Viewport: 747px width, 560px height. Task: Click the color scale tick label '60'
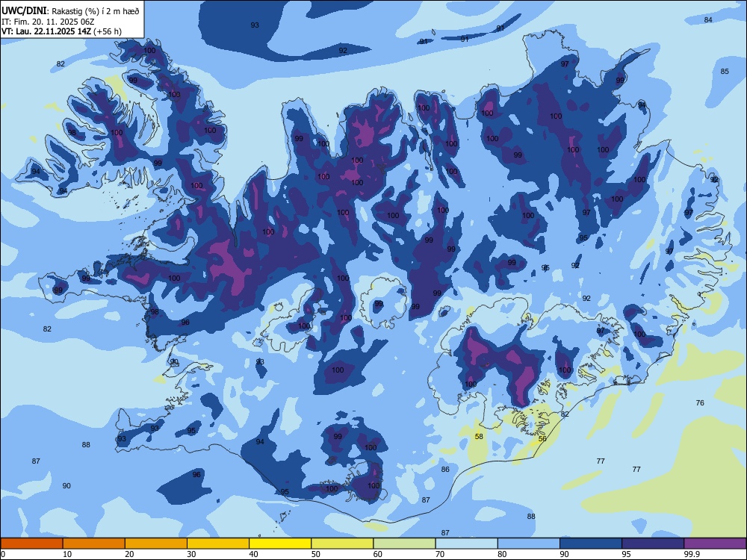point(378,554)
